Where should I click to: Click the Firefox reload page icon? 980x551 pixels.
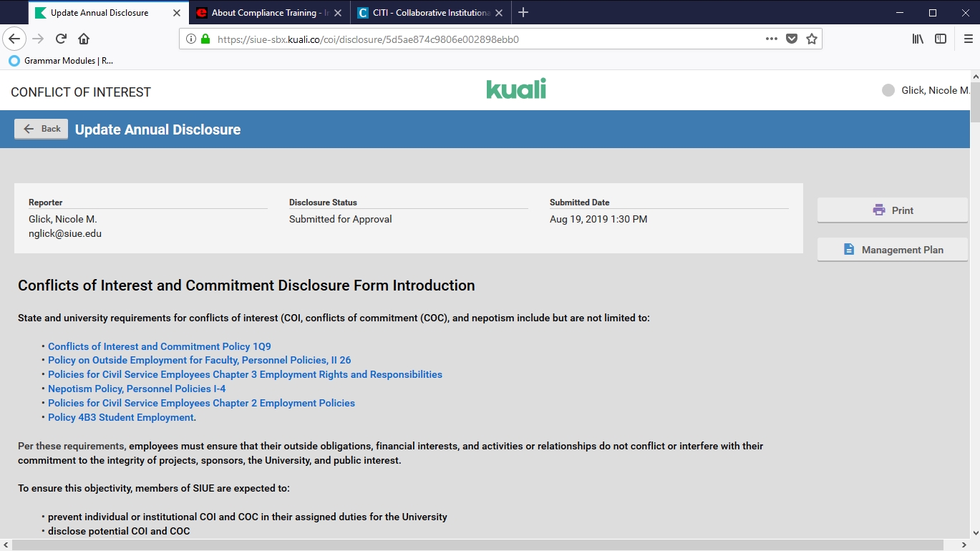pos(62,39)
